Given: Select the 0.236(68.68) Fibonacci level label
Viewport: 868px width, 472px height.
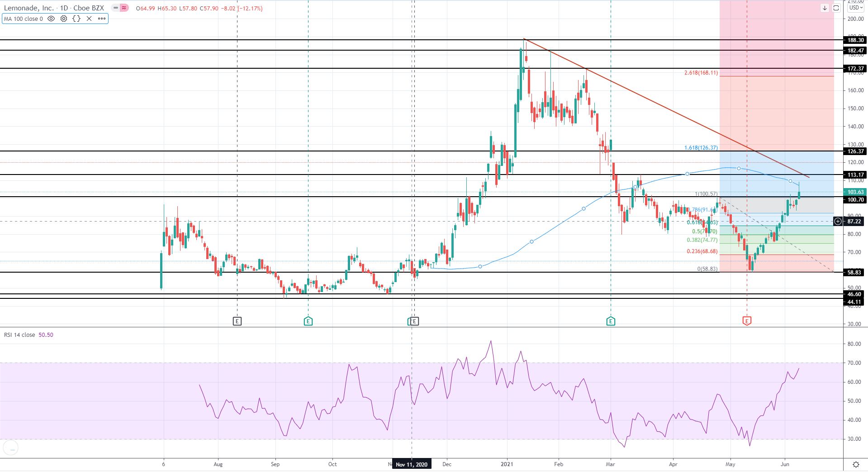Looking at the screenshot, I should tap(702, 251).
